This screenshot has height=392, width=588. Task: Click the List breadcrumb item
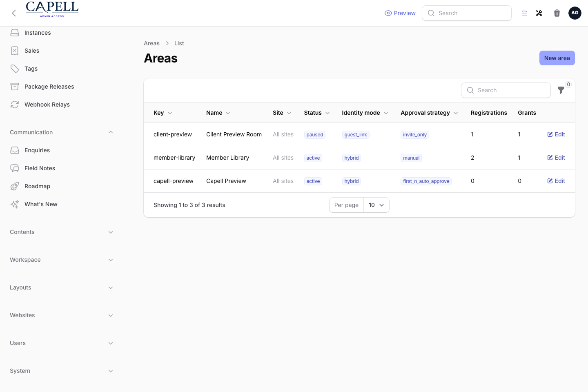(179, 43)
